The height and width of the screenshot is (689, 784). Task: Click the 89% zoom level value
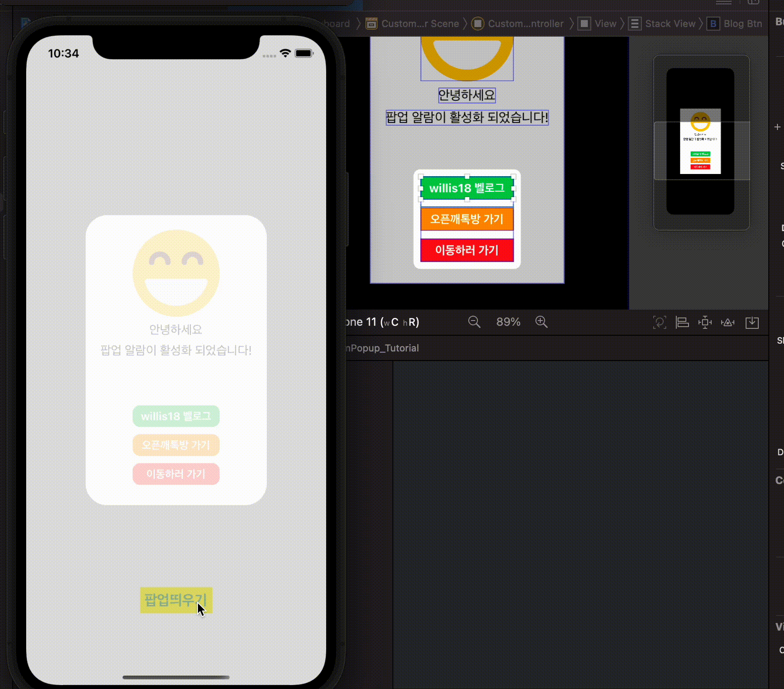tap(508, 322)
